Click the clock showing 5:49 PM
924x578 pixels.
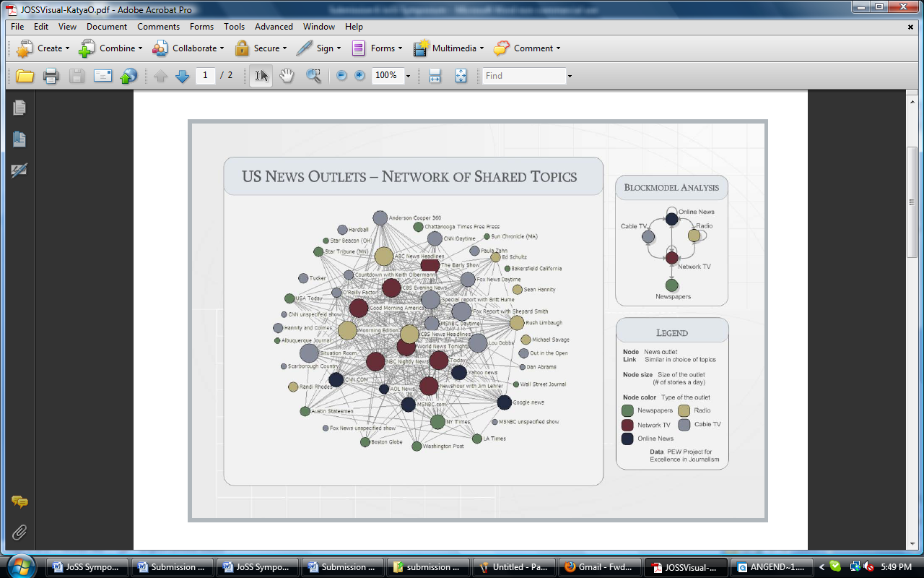click(x=897, y=567)
